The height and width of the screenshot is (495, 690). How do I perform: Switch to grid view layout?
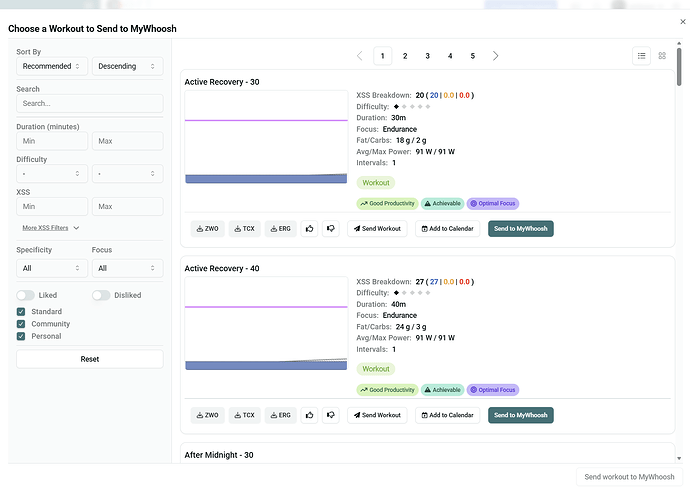[662, 56]
